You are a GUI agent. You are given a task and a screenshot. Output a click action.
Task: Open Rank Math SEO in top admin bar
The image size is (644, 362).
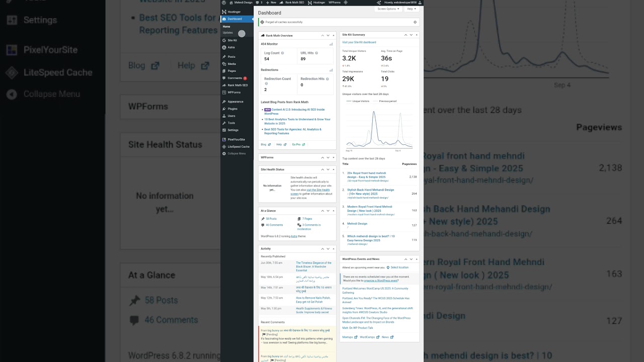pyautogui.click(x=292, y=3)
